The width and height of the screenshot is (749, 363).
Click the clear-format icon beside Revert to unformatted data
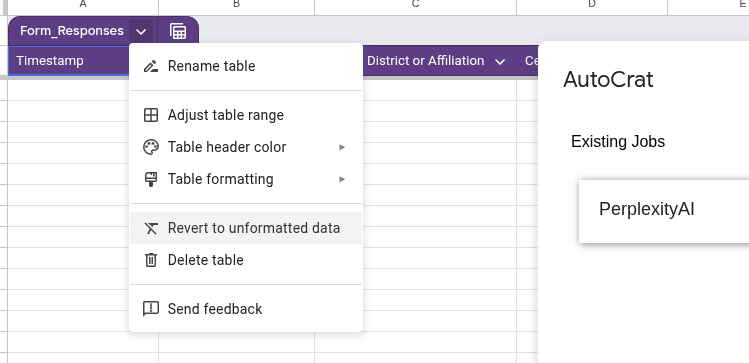click(151, 228)
